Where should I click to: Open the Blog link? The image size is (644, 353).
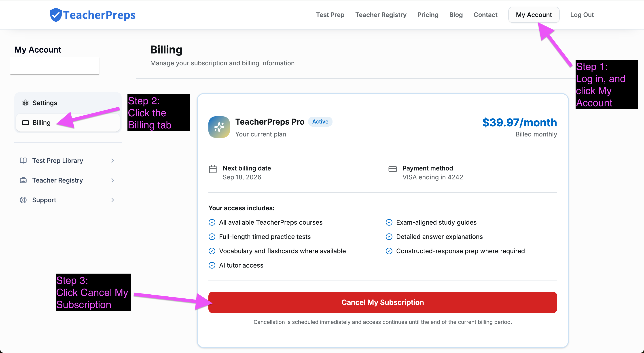pos(456,15)
